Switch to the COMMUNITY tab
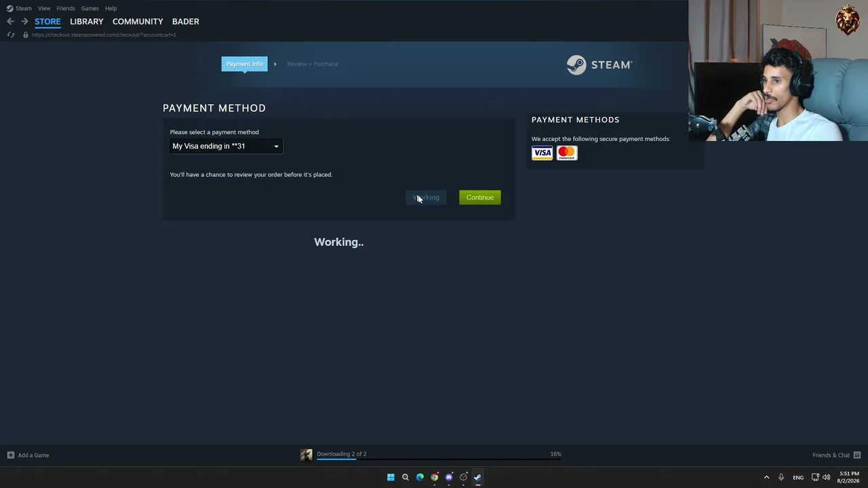The image size is (868, 488). coord(138,22)
